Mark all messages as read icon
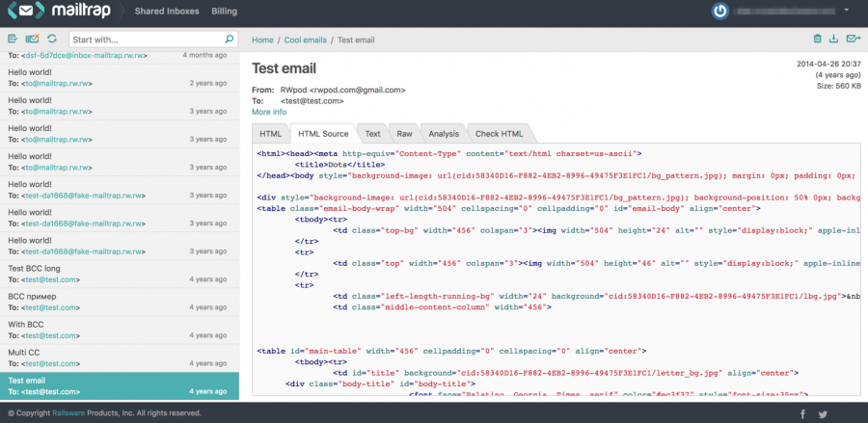Image resolution: width=868 pixels, height=423 pixels. [x=13, y=39]
